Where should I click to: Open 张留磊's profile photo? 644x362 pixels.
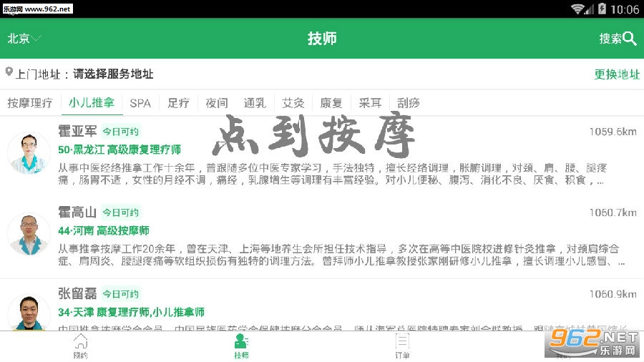pyautogui.click(x=29, y=313)
